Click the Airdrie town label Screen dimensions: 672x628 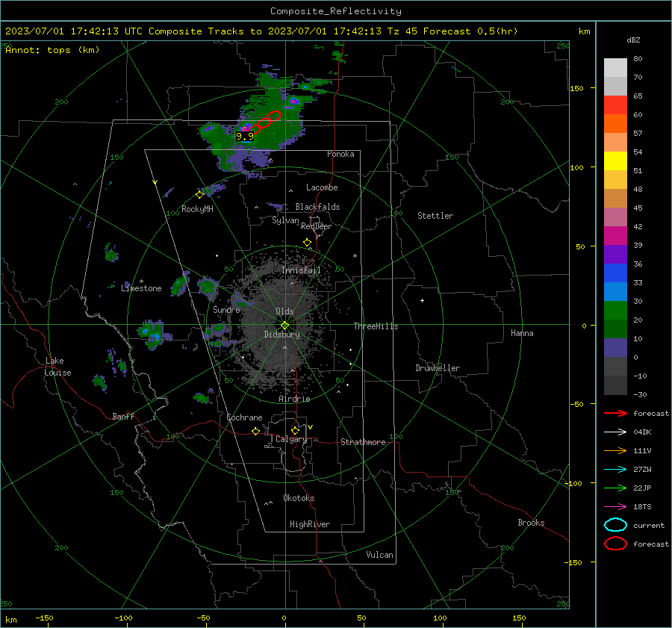294,399
